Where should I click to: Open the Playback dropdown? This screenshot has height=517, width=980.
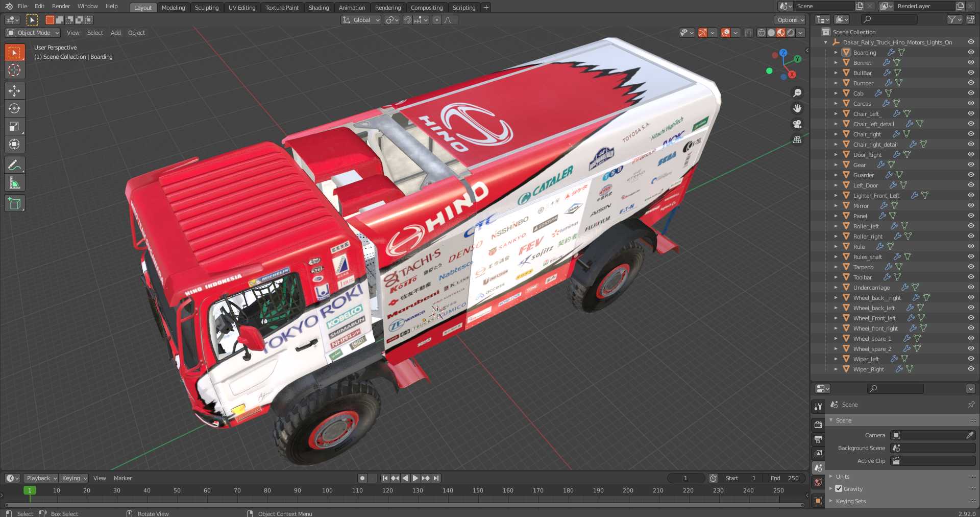[40, 478]
